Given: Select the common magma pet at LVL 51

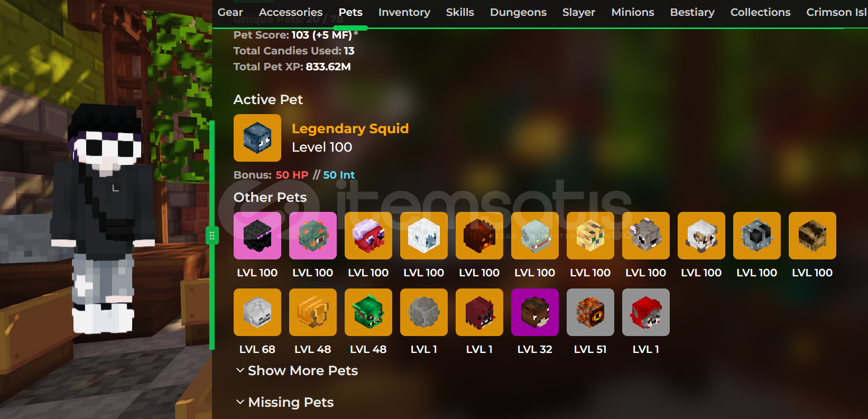Looking at the screenshot, I should click(x=590, y=312).
